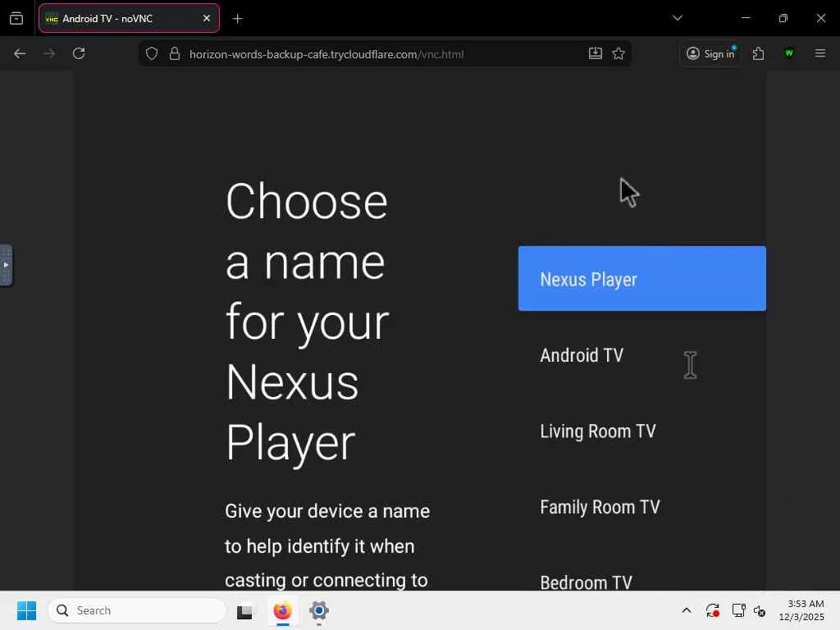This screenshot has width=840, height=630.
Task: Open Firefox application hamburger menu
Action: click(x=820, y=53)
